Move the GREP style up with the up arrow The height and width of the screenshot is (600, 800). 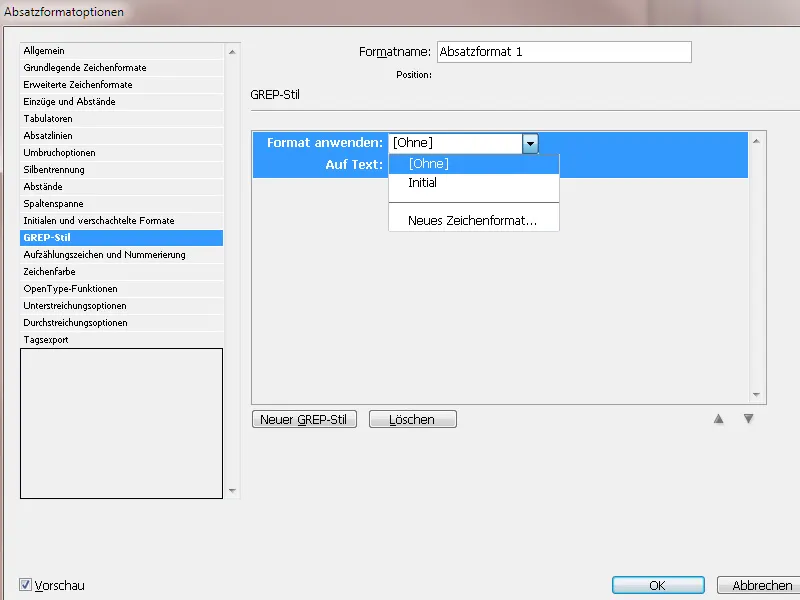(719, 419)
